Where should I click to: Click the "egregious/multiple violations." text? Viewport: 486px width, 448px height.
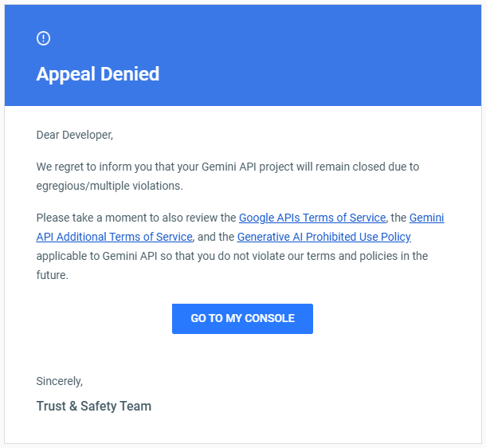pos(110,186)
